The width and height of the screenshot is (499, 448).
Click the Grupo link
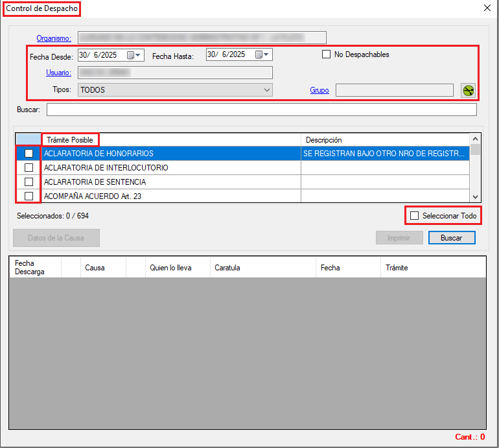coord(319,90)
